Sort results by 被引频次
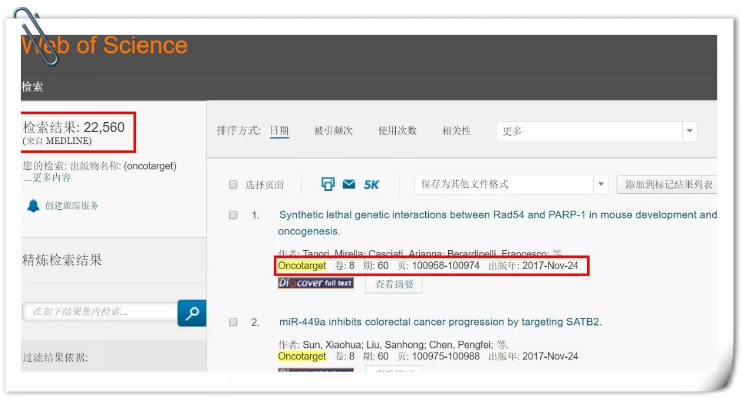This screenshot has height=401, width=743. 333,130
